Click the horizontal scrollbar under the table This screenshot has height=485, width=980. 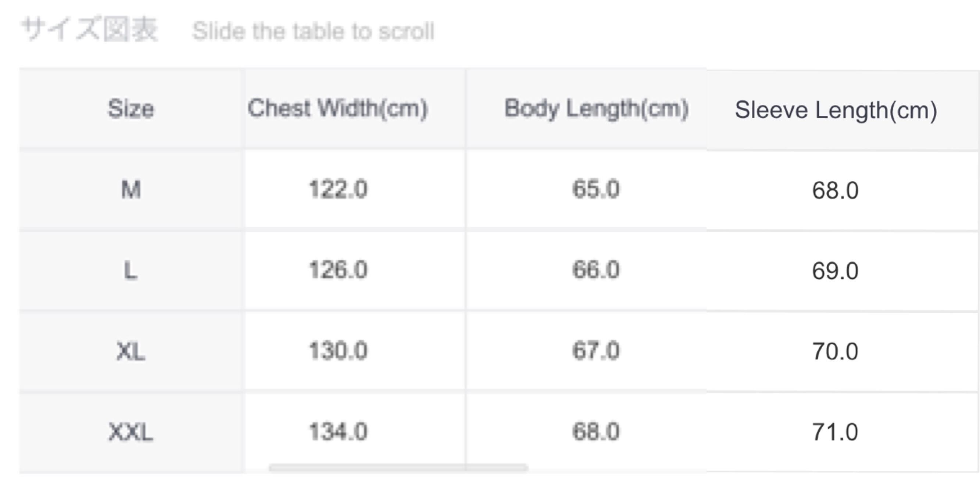tap(398, 467)
